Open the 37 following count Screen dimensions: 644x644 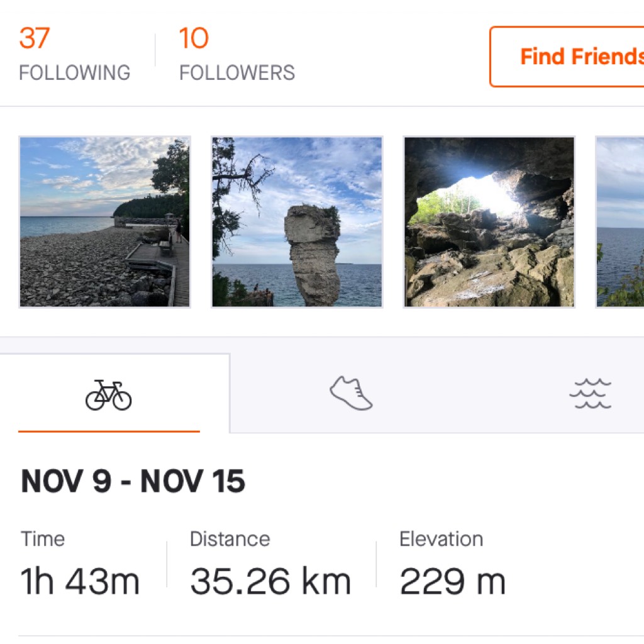click(34, 38)
